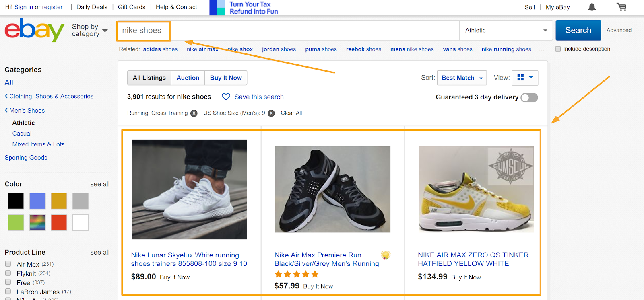This screenshot has width=644, height=300.
Task: Click the badge icon beside Air Max Premiere Run
Action: (386, 255)
